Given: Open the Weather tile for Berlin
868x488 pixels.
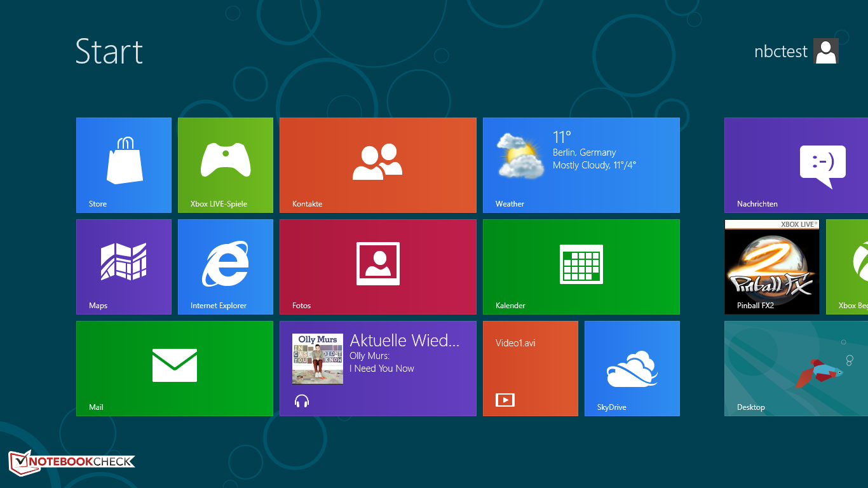Looking at the screenshot, I should 581,165.
